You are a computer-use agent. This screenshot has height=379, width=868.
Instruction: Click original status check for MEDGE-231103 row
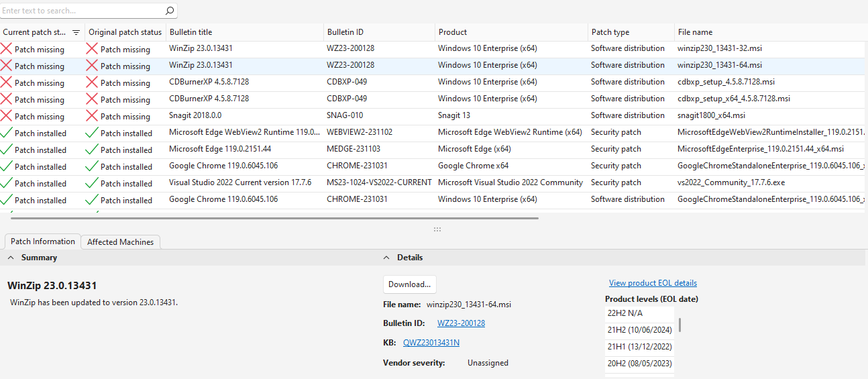pos(92,149)
